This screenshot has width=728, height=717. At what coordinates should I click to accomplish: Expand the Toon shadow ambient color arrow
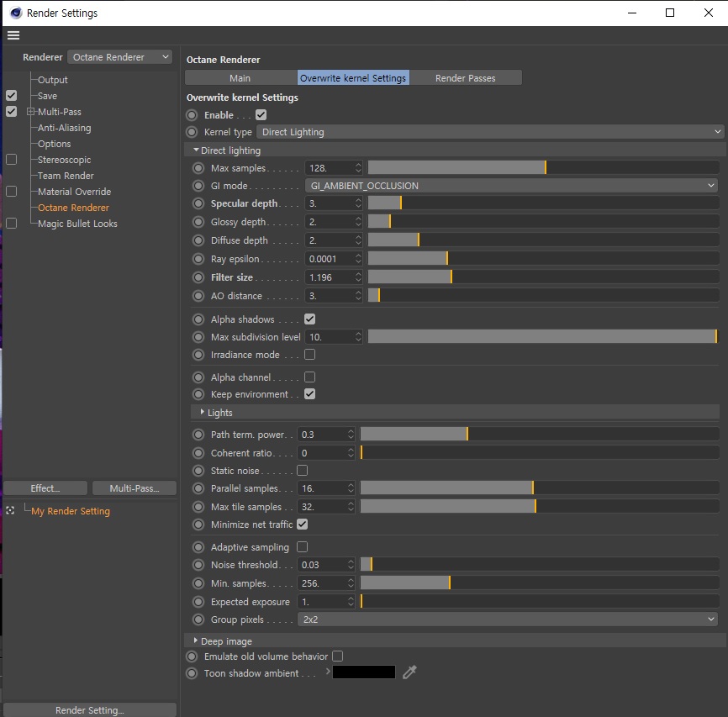(x=328, y=672)
